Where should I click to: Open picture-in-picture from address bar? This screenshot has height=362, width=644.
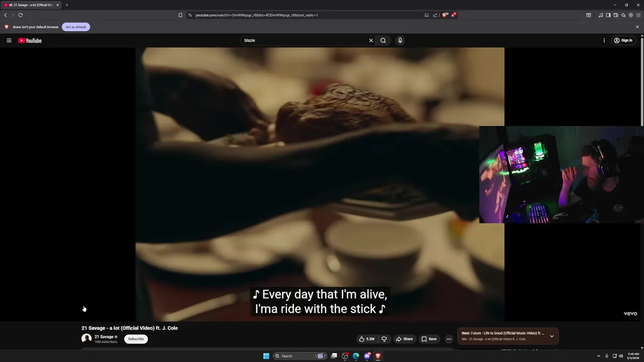coord(427,15)
